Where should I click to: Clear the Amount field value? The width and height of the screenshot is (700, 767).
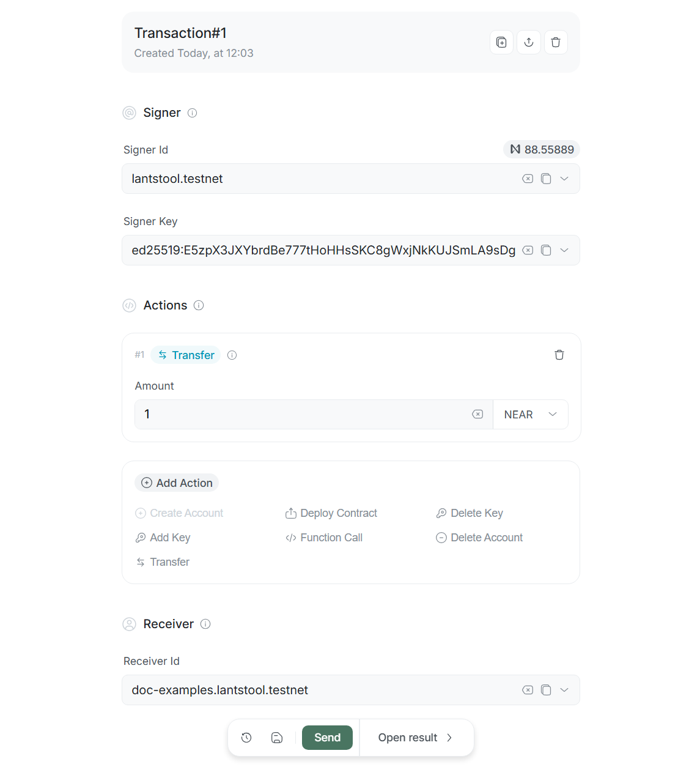477,414
